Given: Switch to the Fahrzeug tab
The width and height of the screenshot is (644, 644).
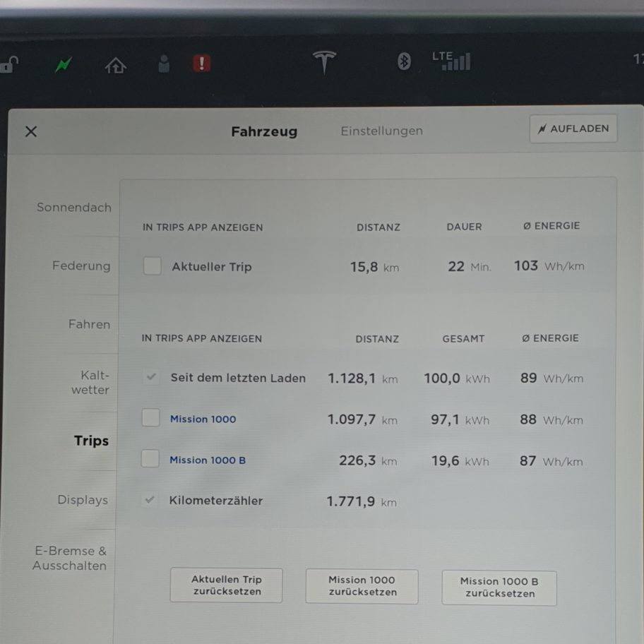Looking at the screenshot, I should pyautogui.click(x=264, y=131).
